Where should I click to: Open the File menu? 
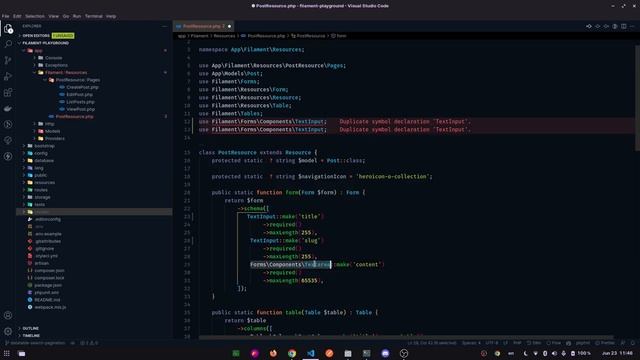tap(5, 16)
